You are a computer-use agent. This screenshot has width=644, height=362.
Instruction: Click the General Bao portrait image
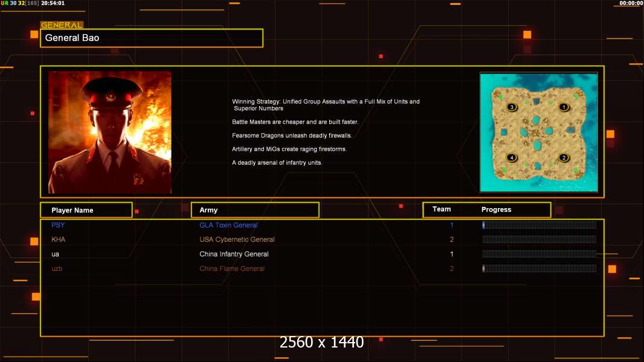(x=110, y=132)
